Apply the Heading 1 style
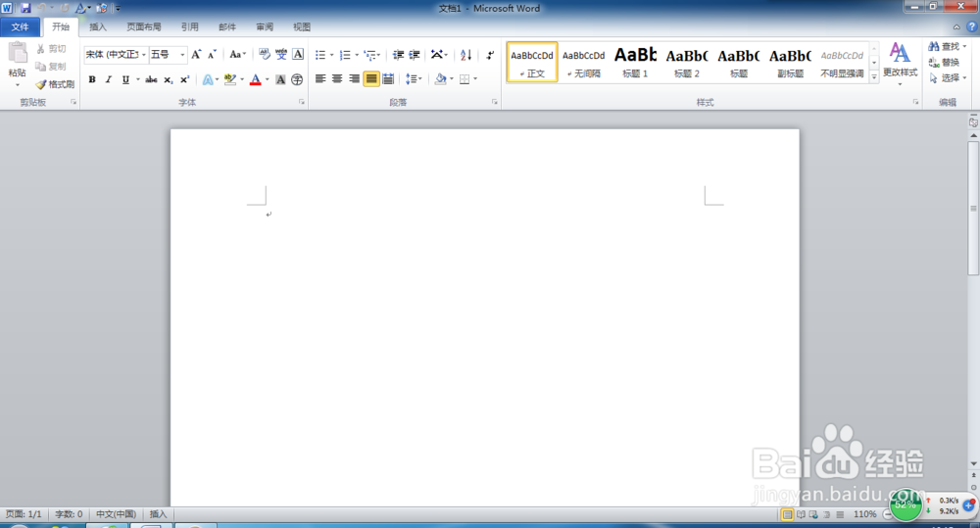The image size is (980, 528). point(636,62)
